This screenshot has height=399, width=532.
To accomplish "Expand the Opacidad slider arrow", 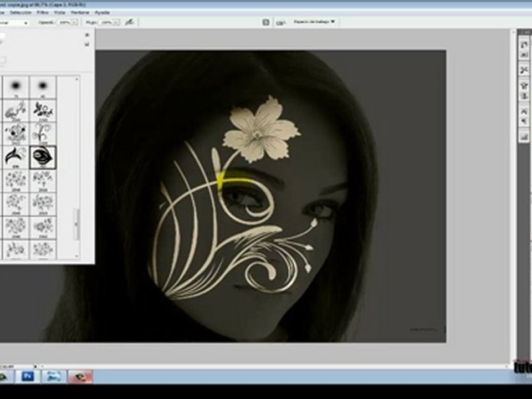I will click(75, 22).
